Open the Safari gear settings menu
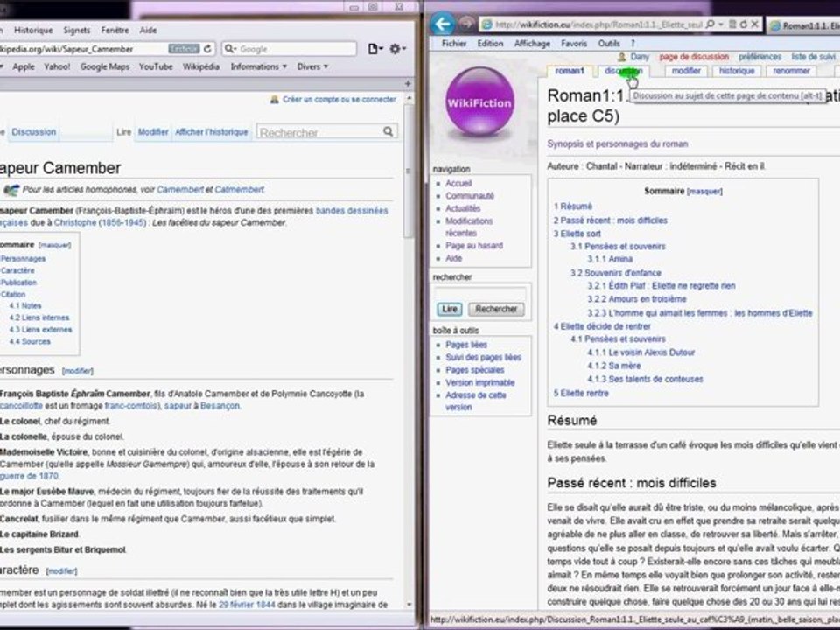 click(397, 49)
